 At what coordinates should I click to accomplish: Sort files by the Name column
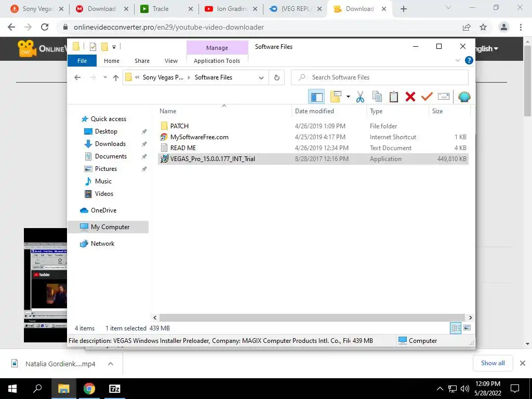click(x=224, y=111)
